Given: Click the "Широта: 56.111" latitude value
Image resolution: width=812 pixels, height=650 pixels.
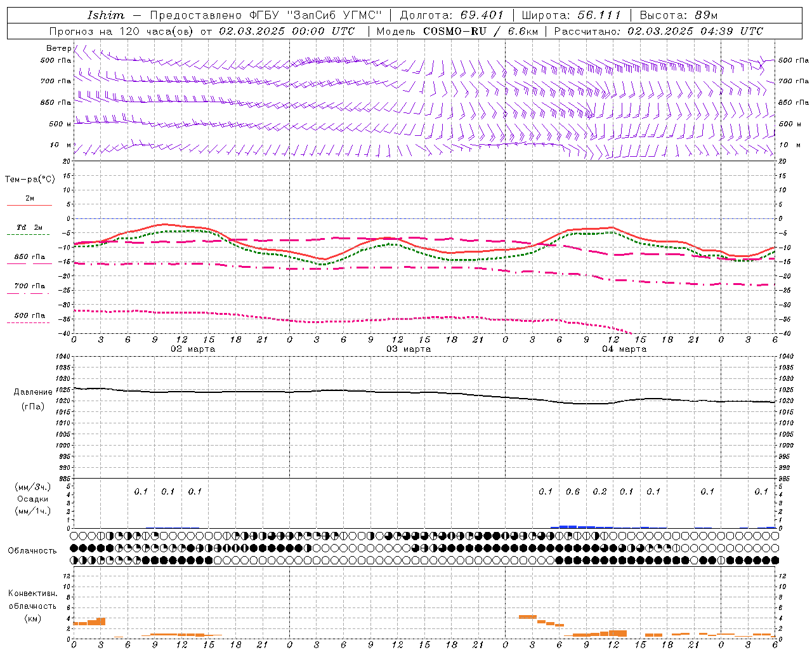Looking at the screenshot, I should point(571,15).
